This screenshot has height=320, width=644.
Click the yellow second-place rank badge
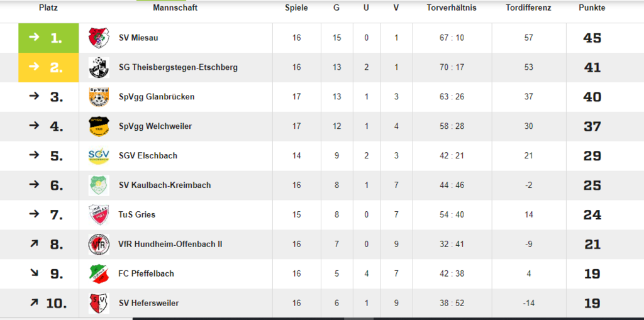point(48,67)
